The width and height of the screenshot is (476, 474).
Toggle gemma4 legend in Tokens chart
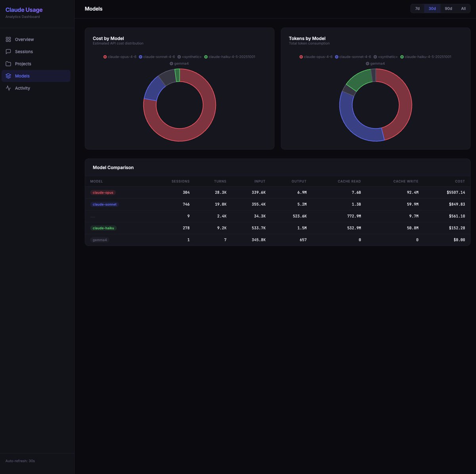point(375,64)
